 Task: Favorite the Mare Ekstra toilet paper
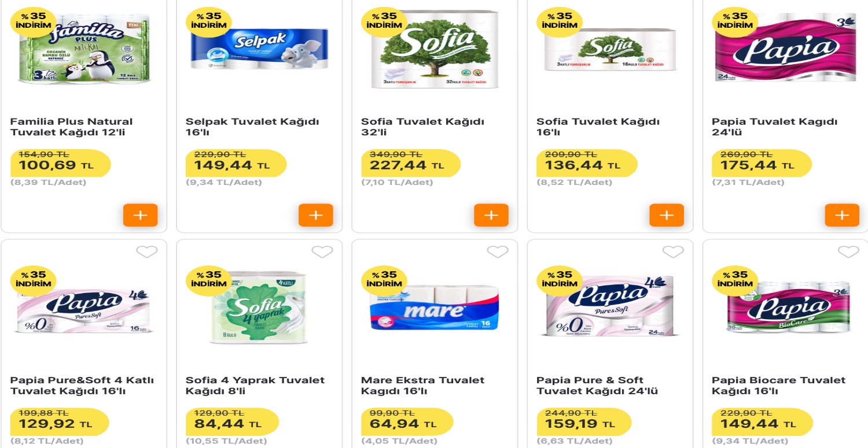point(499,251)
